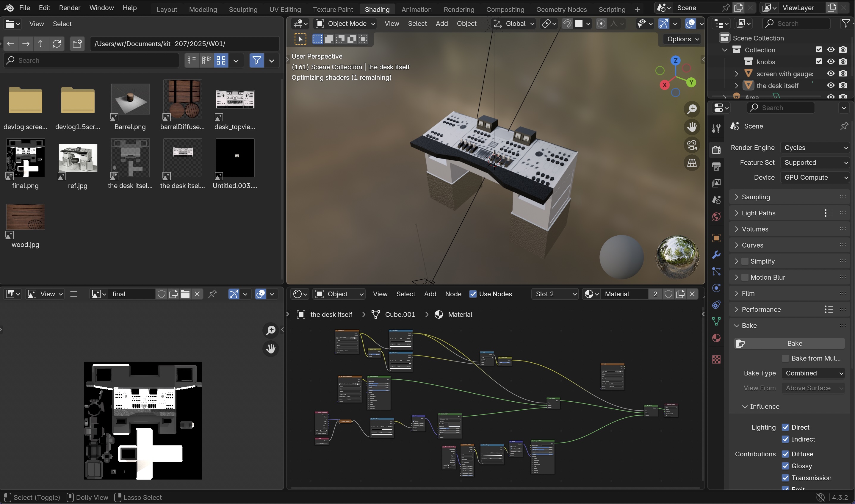Duplicate the Material with new-copy icon
This screenshot has width=855, height=504.
680,294
